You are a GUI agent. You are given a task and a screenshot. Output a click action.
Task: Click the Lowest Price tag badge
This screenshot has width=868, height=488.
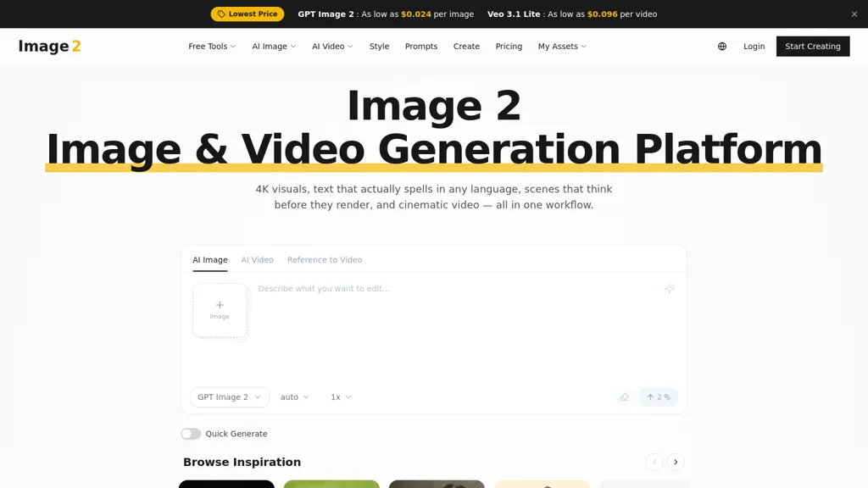(x=248, y=14)
